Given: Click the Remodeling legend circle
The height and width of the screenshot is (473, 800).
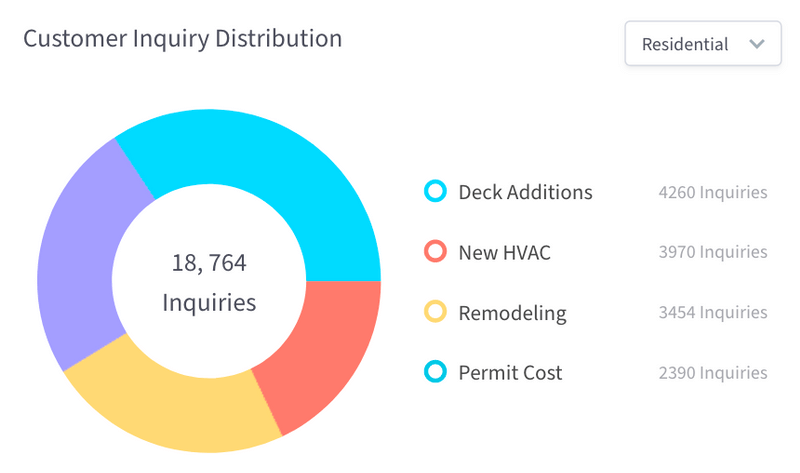Looking at the screenshot, I should pos(435,313).
